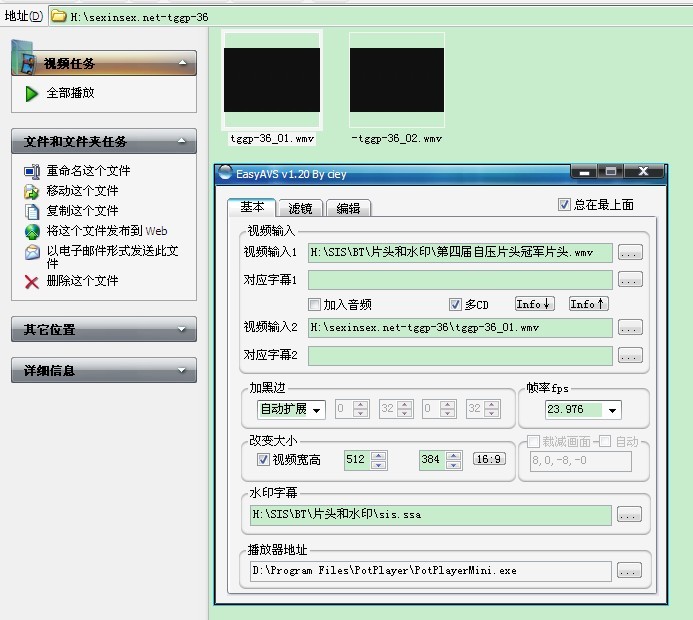Viewport: 693px width, 620px height.
Task: Click the folder icon in address bar
Action: 58,16
